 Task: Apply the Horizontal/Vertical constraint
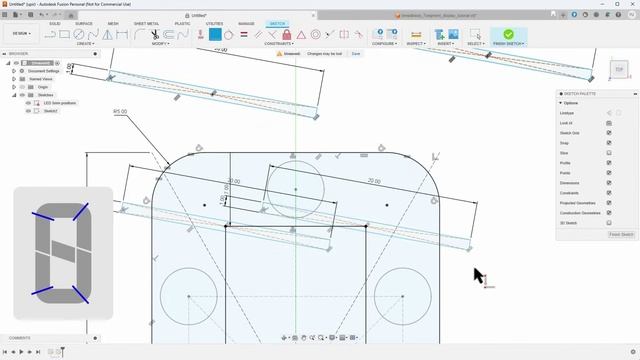click(200, 35)
